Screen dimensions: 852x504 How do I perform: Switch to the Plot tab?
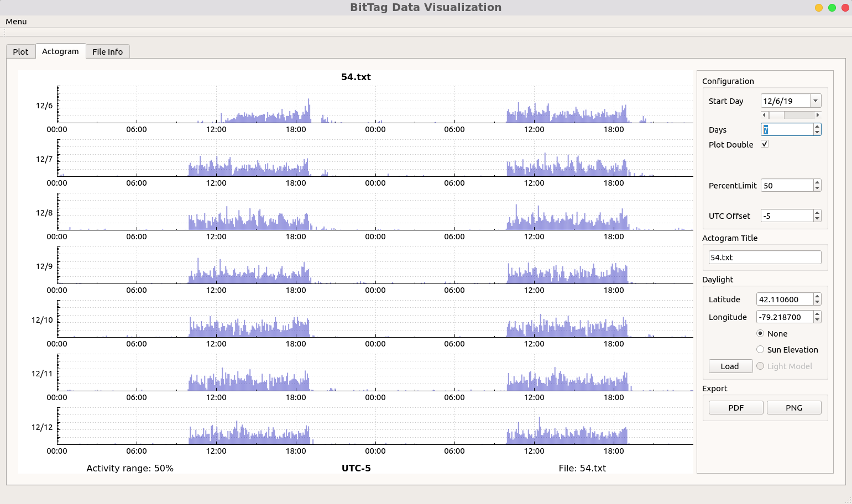(20, 51)
